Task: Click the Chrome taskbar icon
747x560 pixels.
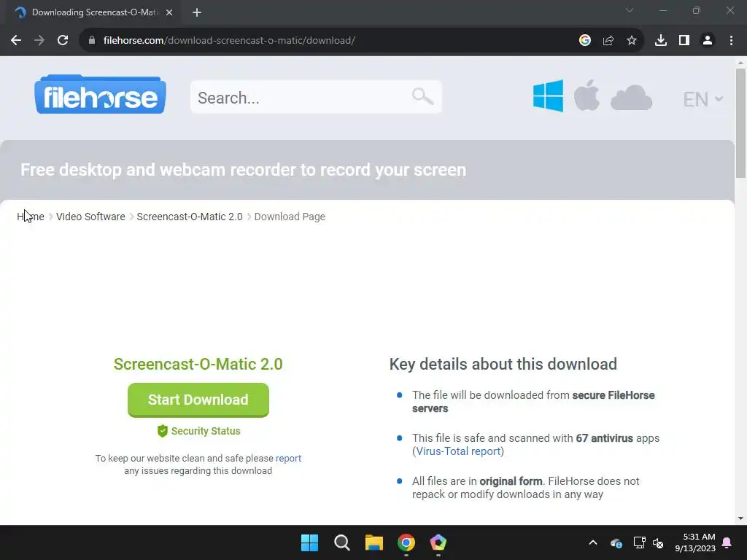Action: pyautogui.click(x=406, y=542)
